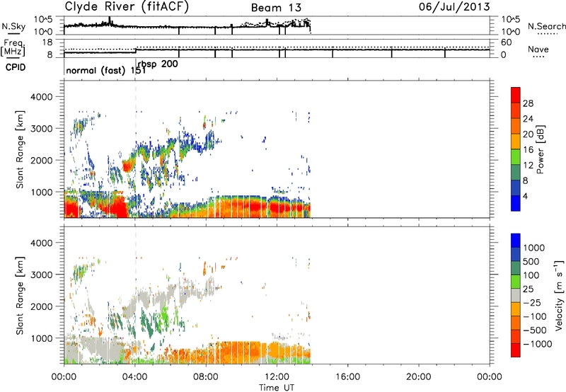566x392 pixels.
Task: Click the 'N.Sky' legend label
Action: point(13,26)
